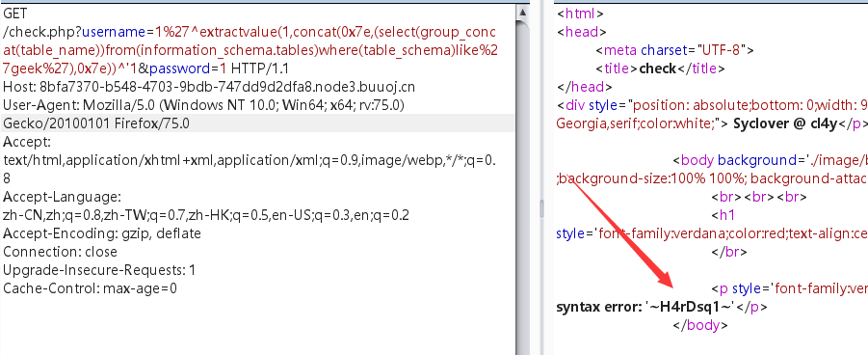
Task: Click 'Cache-Control: max-age=0' line
Action: tap(91, 288)
